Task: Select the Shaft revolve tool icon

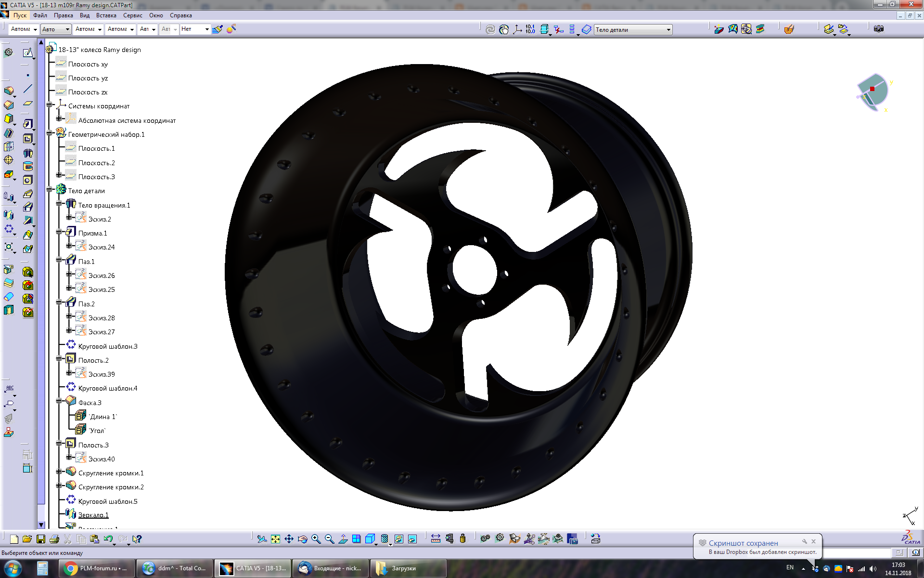Action: 28,153
